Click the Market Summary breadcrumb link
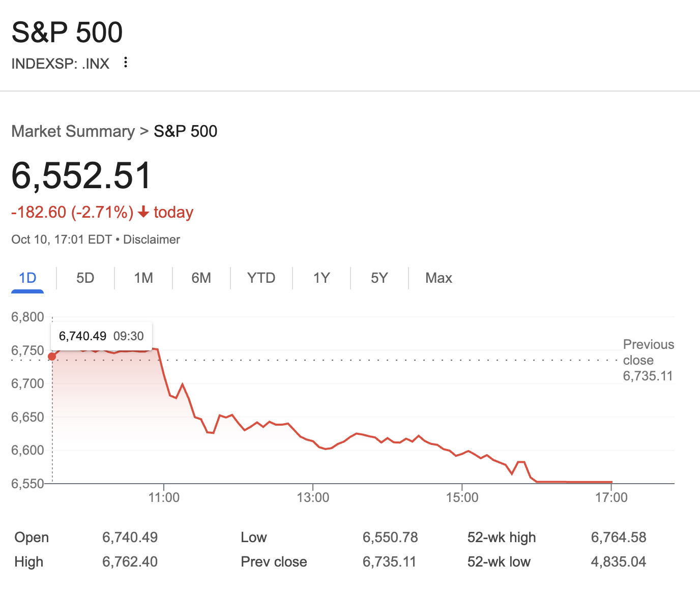 coord(73,131)
